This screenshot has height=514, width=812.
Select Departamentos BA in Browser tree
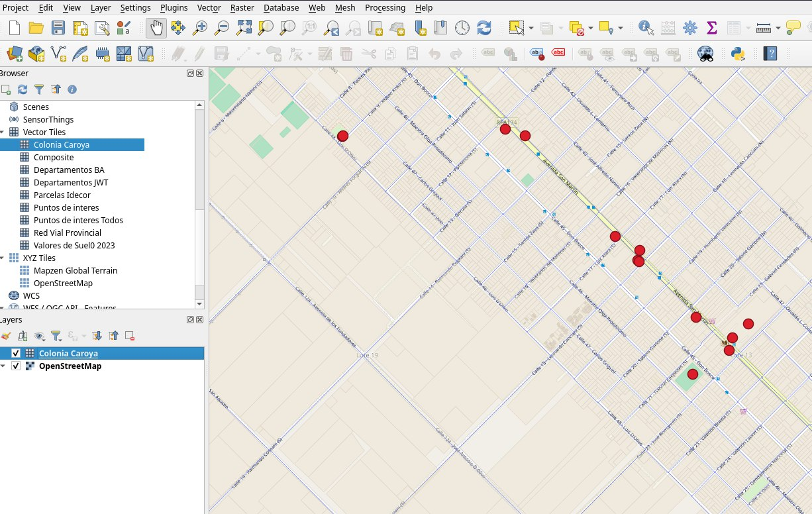click(69, 170)
